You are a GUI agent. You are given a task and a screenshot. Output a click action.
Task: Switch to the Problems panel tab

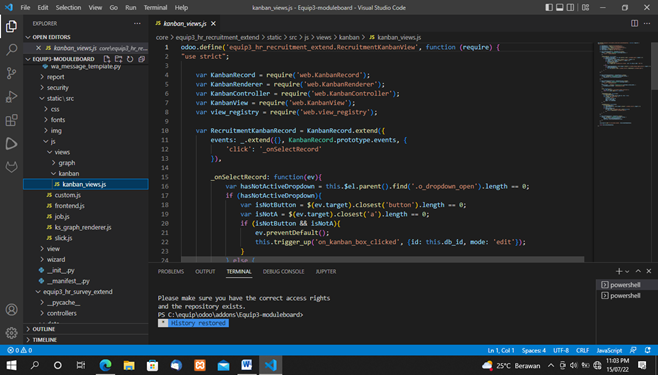(171, 271)
